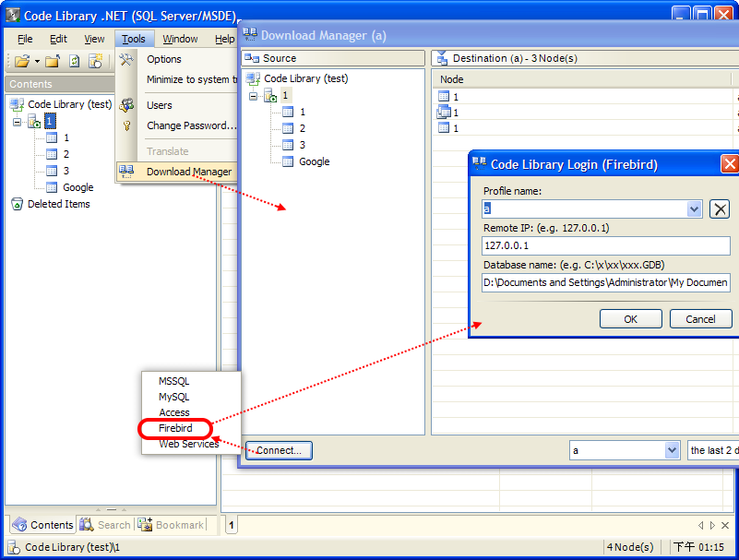Click the Database name input field

[605, 282]
